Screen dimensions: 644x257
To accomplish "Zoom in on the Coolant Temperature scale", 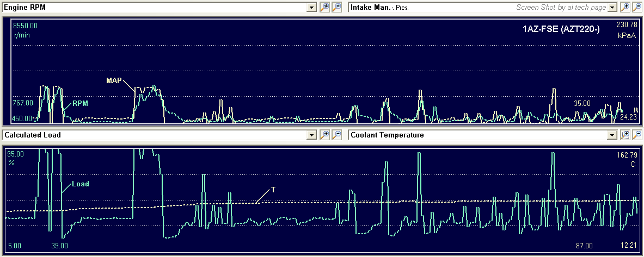I will [x=625, y=135].
